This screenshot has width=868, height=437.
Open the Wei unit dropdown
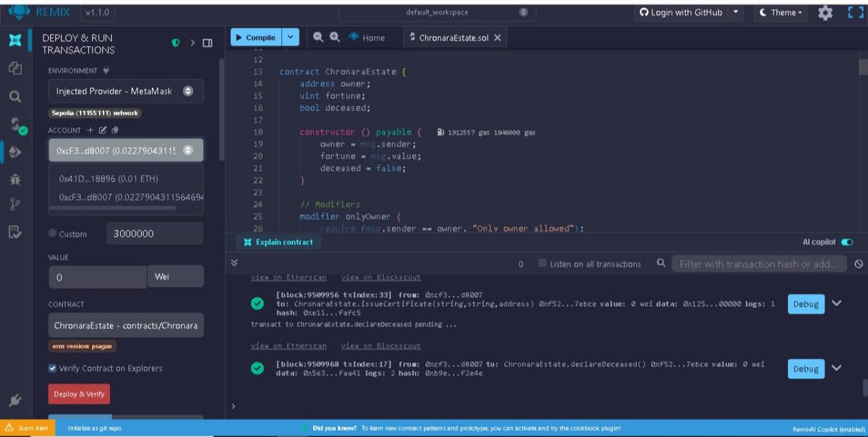tap(176, 277)
